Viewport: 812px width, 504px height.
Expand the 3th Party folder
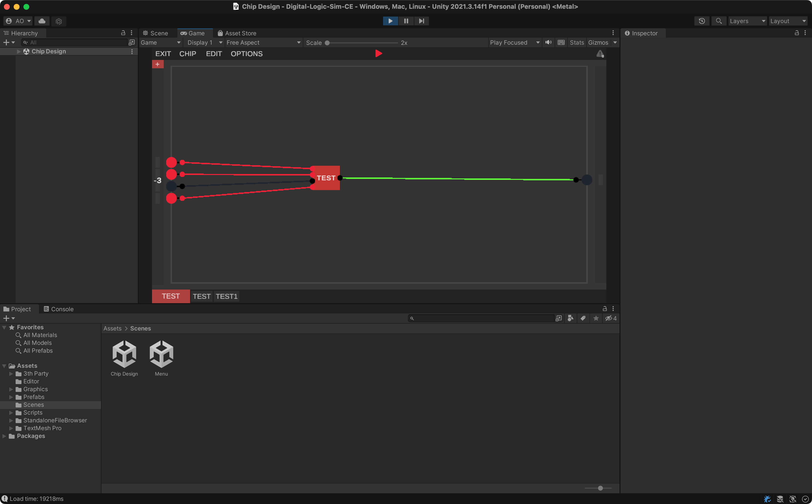click(x=11, y=373)
